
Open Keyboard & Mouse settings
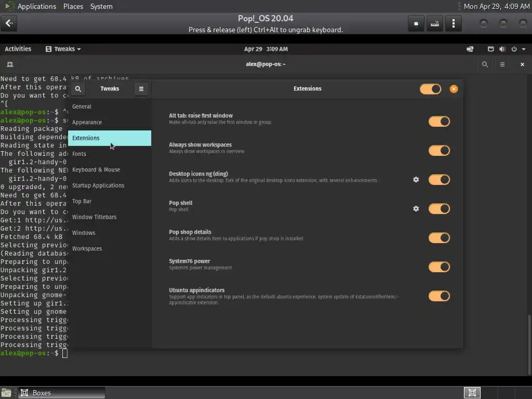[x=110, y=170]
